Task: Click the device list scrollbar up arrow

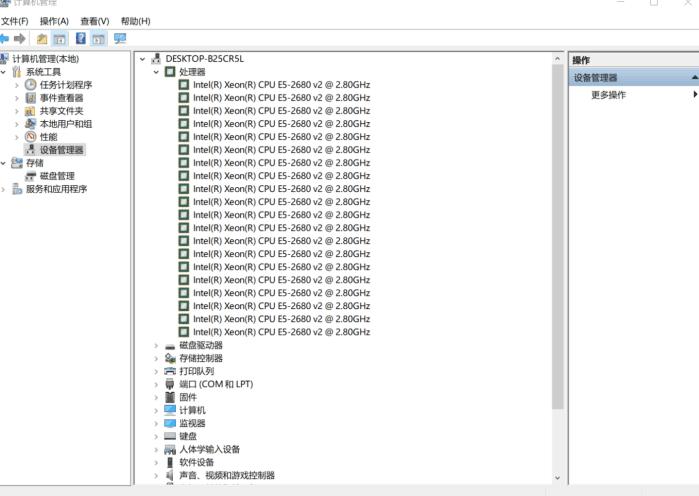Action: (557, 58)
